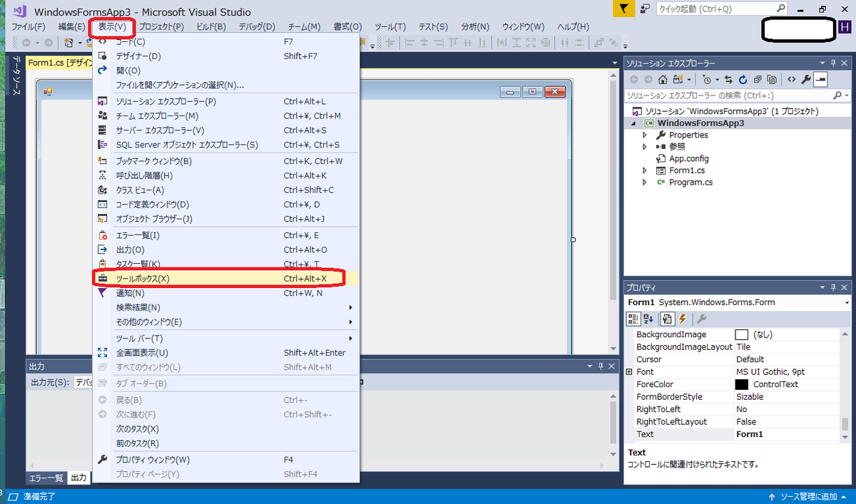The height and width of the screenshot is (504, 856).
Task: Select デザイナー(D) menu entry
Action: click(x=226, y=56)
